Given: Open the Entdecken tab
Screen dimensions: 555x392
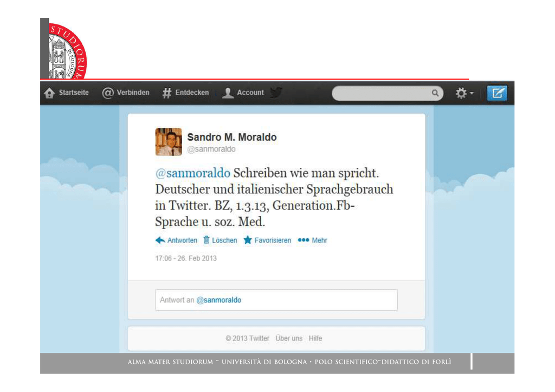Looking at the screenshot, I should click(185, 93).
